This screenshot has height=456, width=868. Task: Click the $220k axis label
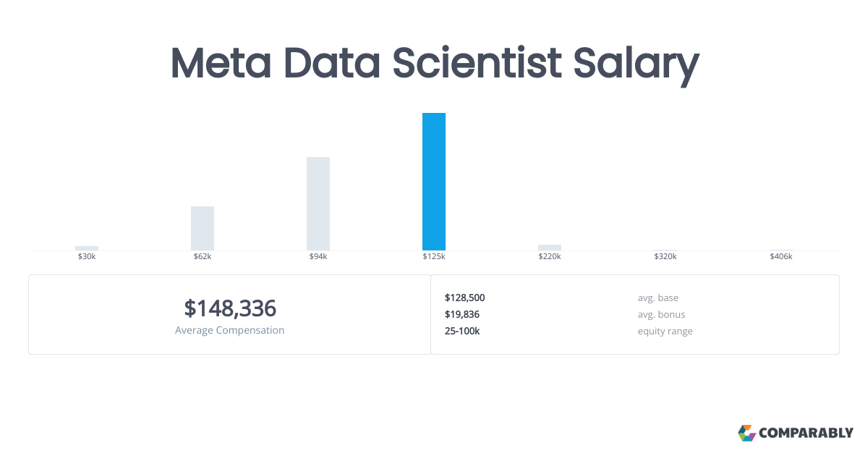550,257
